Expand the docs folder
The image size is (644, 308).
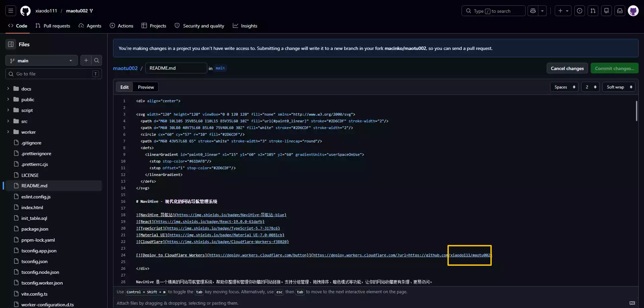[x=8, y=89]
